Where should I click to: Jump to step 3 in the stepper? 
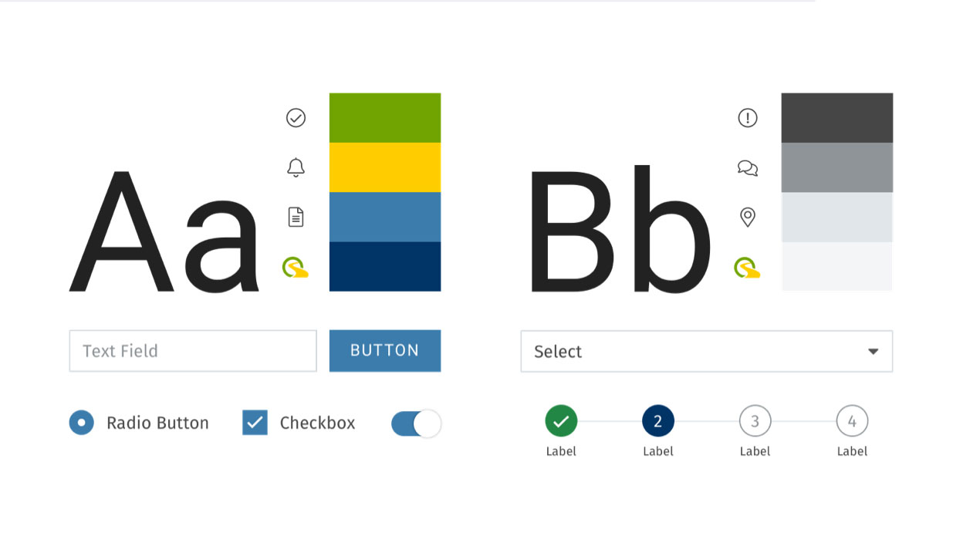(x=755, y=421)
